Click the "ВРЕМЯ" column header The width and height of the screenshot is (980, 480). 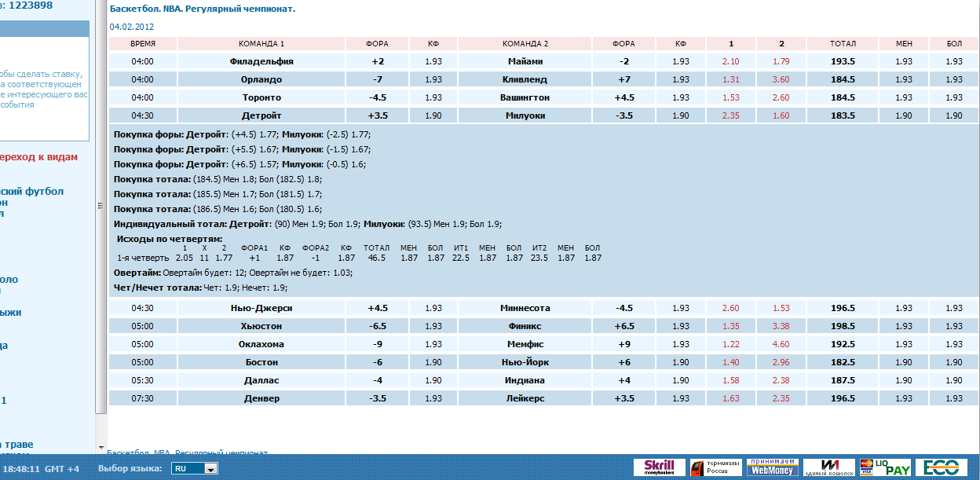142,44
